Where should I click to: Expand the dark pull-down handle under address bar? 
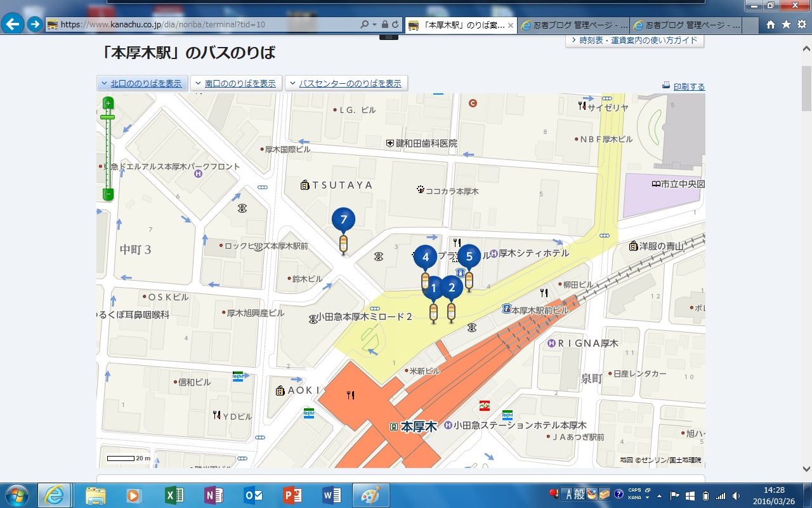(x=388, y=37)
